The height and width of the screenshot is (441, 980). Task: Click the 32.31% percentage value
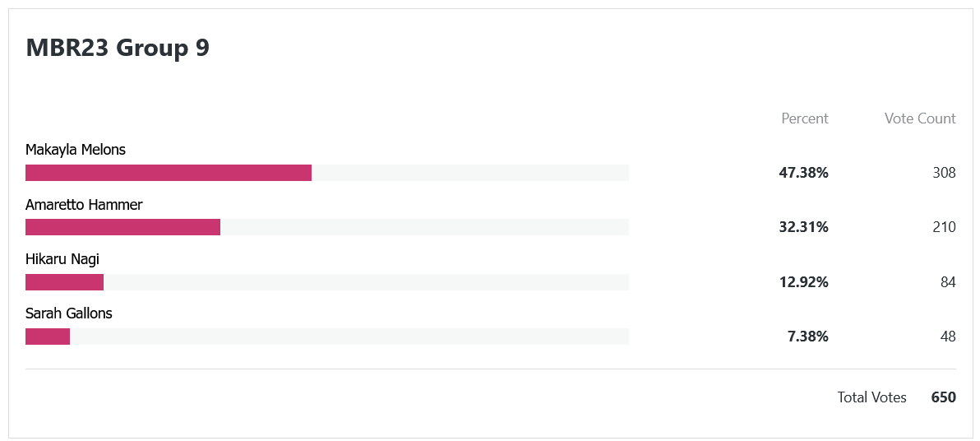pos(803,227)
